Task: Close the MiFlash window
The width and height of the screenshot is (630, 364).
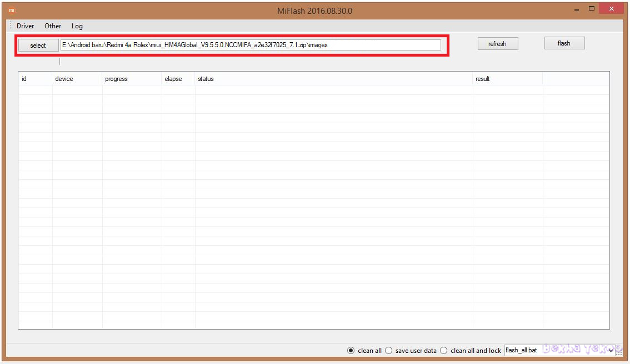Action: (x=612, y=9)
